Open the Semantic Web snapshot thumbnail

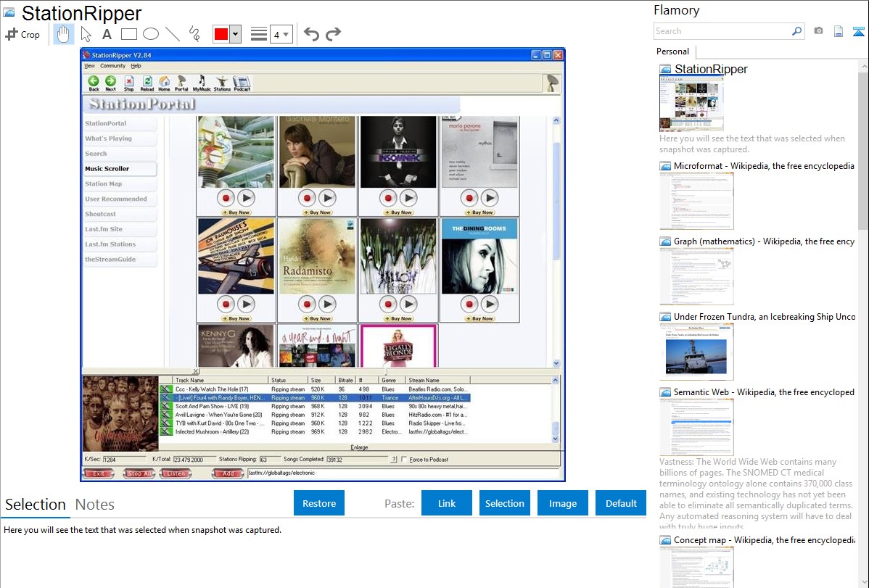(x=696, y=426)
